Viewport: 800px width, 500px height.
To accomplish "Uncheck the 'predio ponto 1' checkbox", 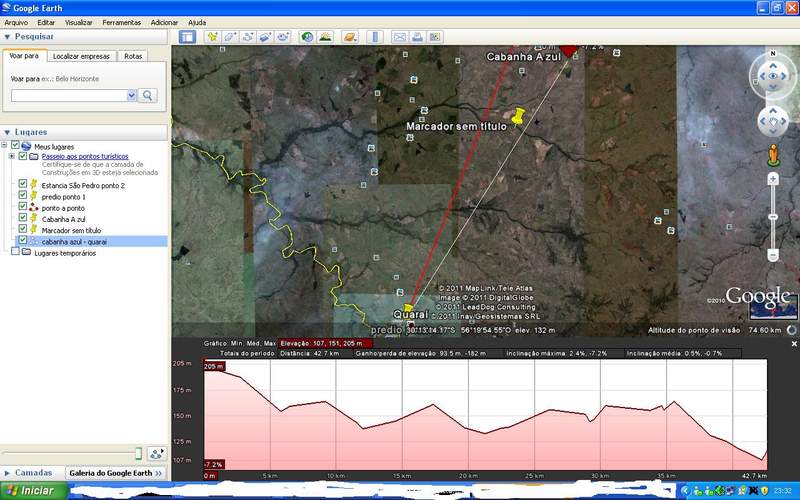I will (23, 197).
